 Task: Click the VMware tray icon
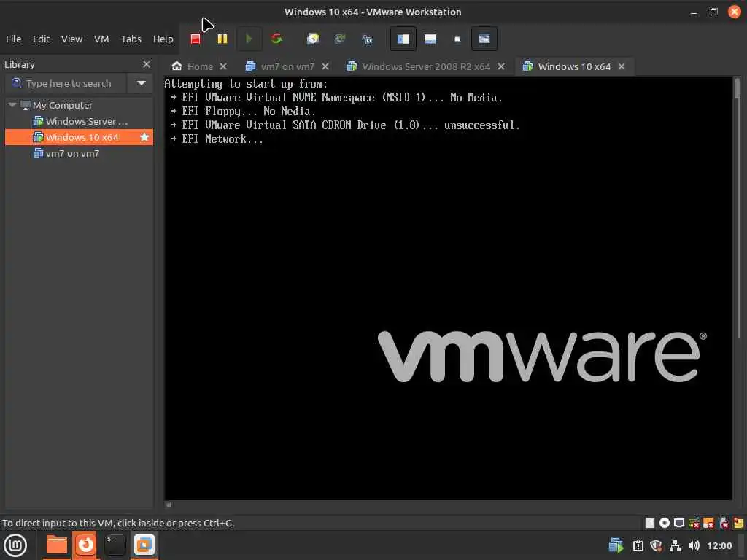(616, 545)
